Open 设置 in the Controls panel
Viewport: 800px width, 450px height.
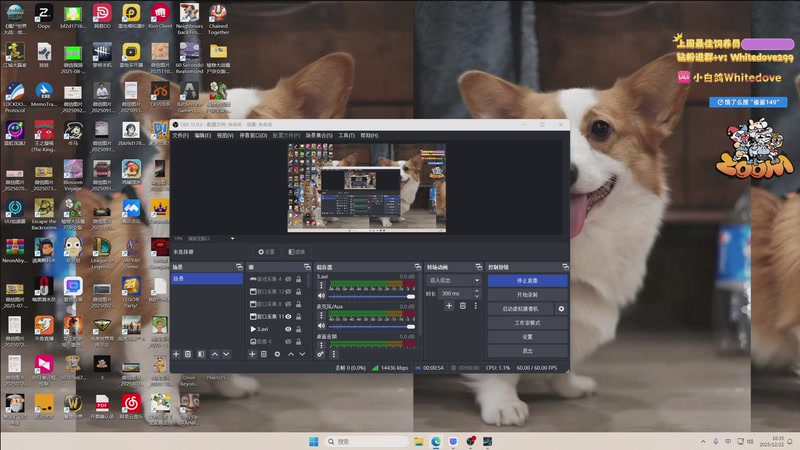point(527,337)
